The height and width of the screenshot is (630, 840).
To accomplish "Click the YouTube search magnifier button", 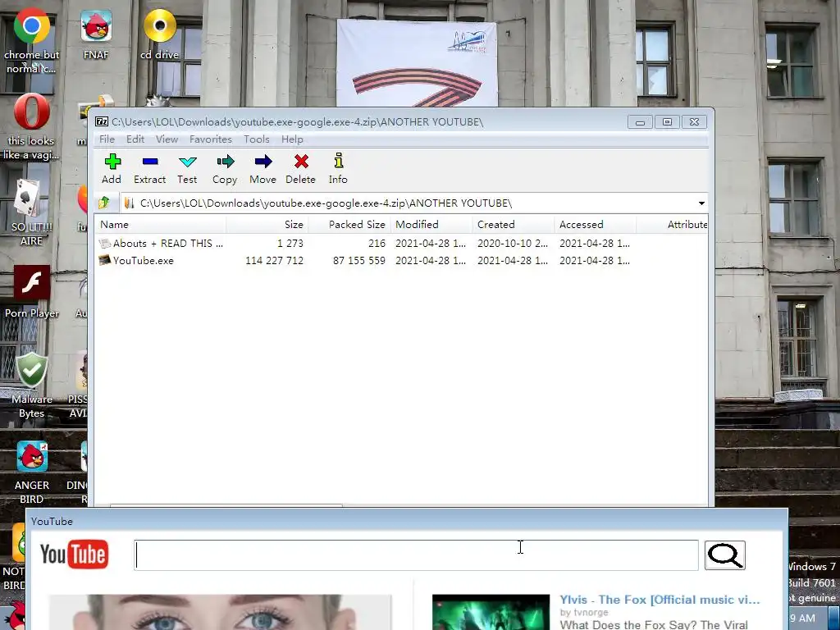I will coord(725,555).
